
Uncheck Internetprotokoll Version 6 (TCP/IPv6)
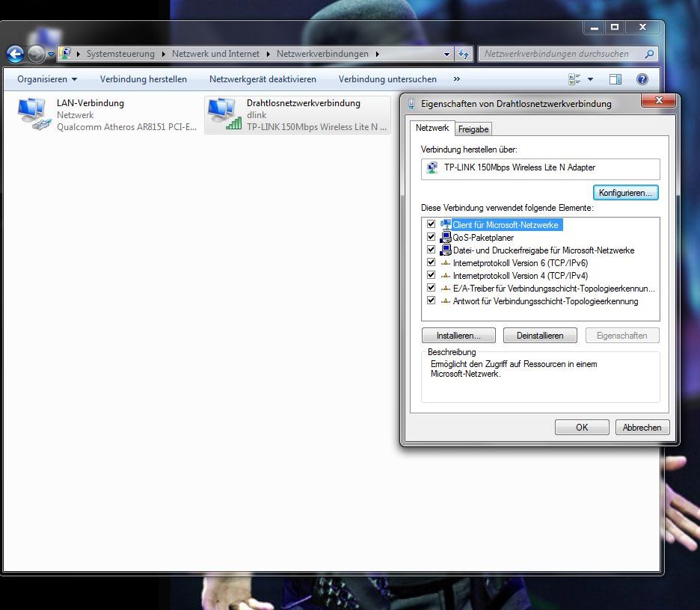(x=431, y=262)
